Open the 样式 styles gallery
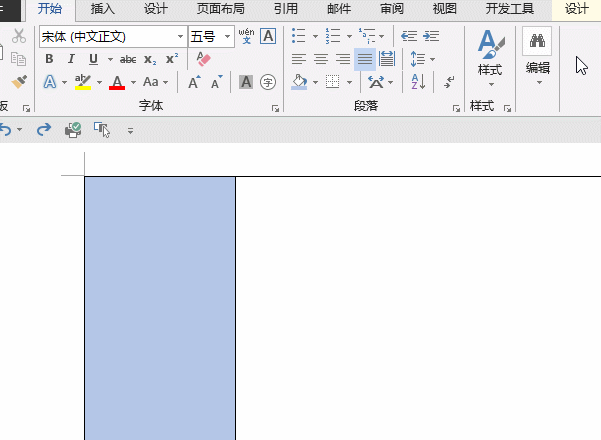The image size is (601, 440). click(490, 57)
